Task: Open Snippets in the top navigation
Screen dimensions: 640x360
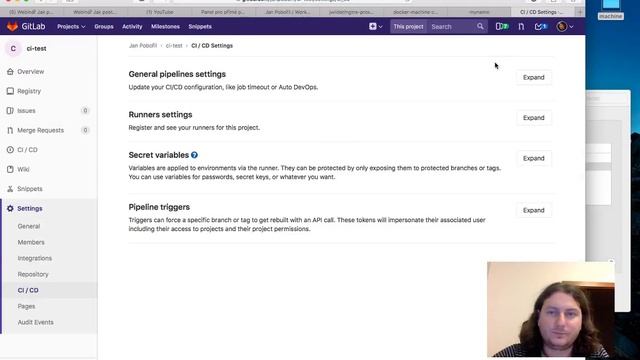Action: pos(200,27)
